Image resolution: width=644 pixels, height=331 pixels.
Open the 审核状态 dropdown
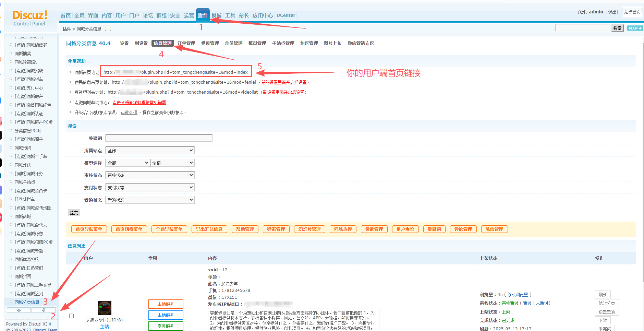[x=150, y=175]
